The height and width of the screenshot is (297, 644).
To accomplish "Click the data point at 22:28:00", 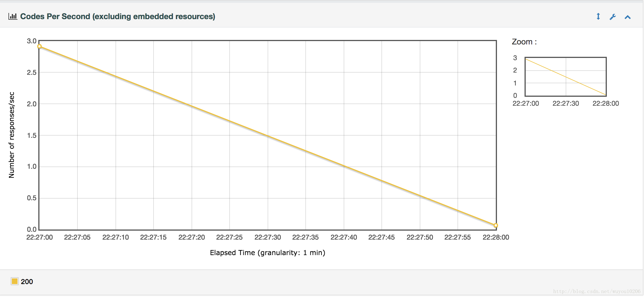I will (496, 225).
